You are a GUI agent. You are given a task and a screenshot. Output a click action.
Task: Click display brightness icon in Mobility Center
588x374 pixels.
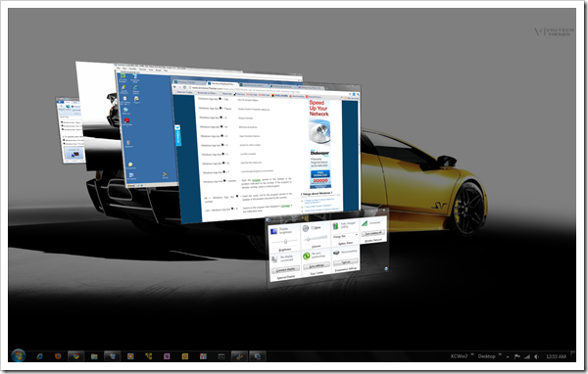point(274,231)
